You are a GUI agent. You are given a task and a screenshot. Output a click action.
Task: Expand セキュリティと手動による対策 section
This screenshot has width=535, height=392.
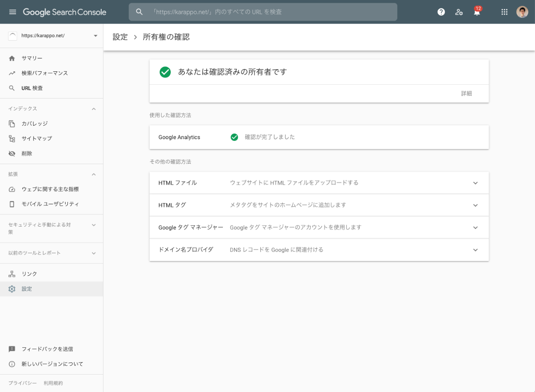pos(94,225)
